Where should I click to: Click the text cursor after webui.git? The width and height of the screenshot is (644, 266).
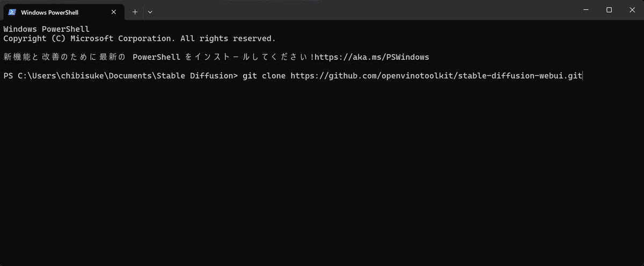pos(583,76)
